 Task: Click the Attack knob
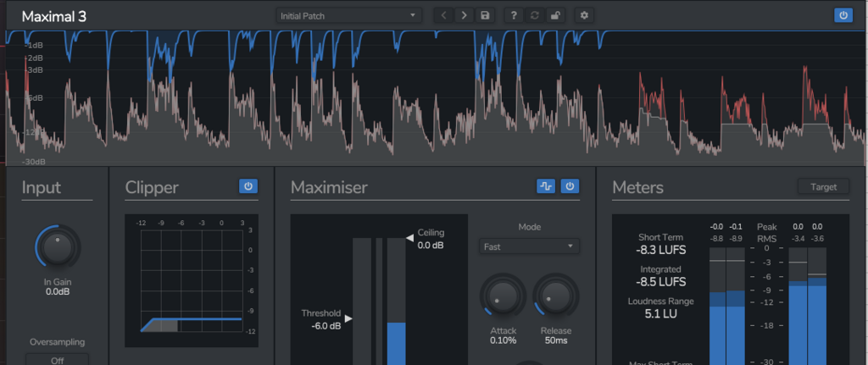click(x=503, y=296)
